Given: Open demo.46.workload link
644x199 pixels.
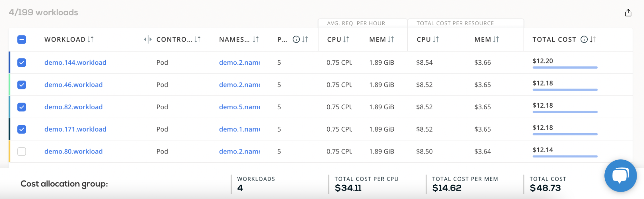Looking at the screenshot, I should [x=73, y=85].
